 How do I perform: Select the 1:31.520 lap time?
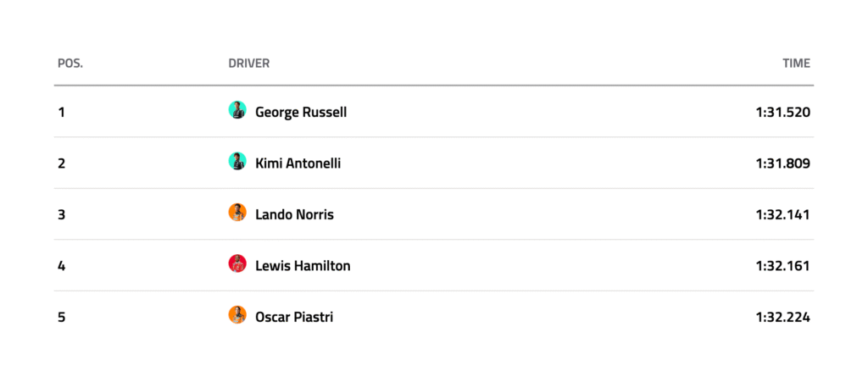coord(782,112)
